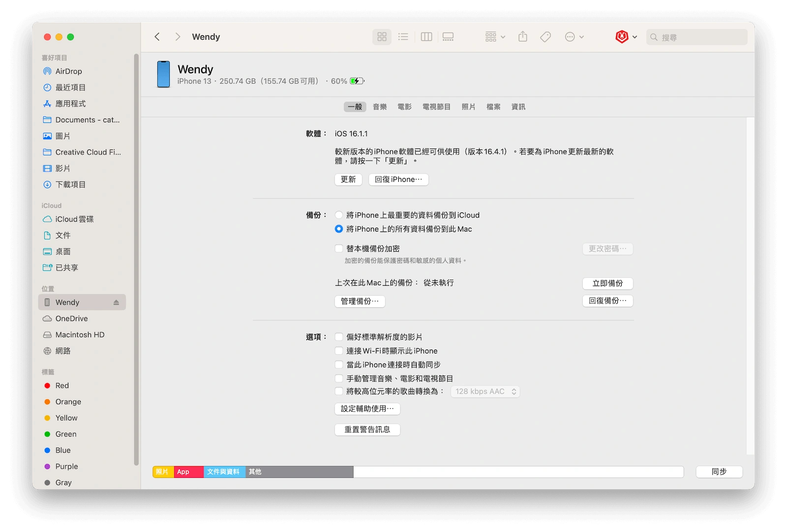This screenshot has width=787, height=532.
Task: Switch to the 電視節目 tab
Action: coord(436,107)
